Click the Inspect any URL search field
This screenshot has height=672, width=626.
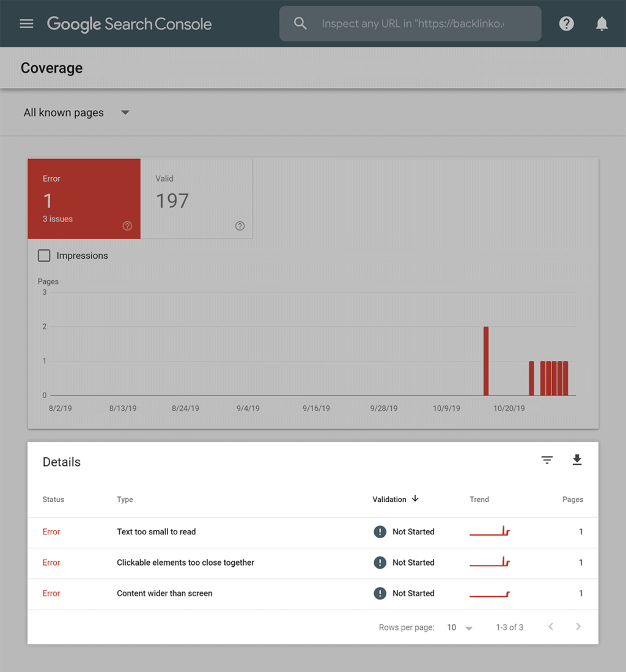pyautogui.click(x=413, y=24)
